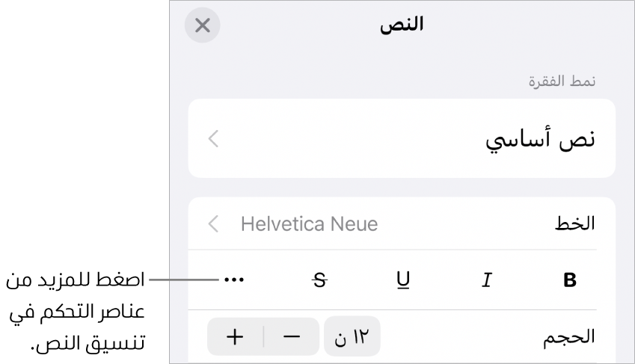Open the Helvetica Neue font picker
This screenshot has width=635, height=364.
(308, 223)
